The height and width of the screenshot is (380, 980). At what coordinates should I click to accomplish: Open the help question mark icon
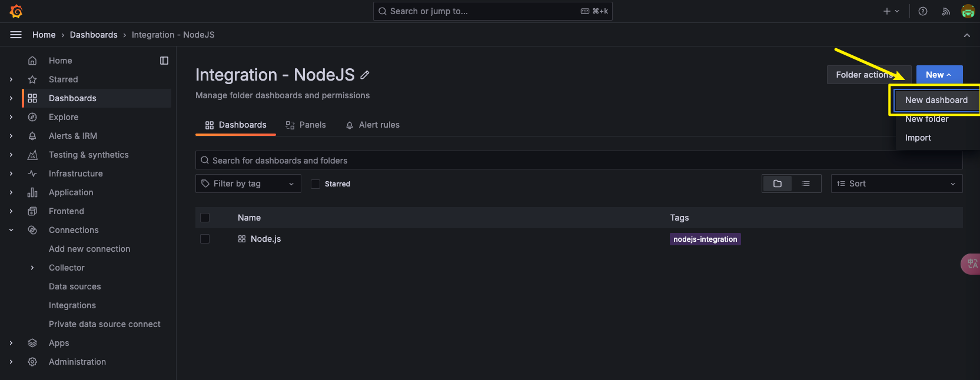(x=923, y=11)
